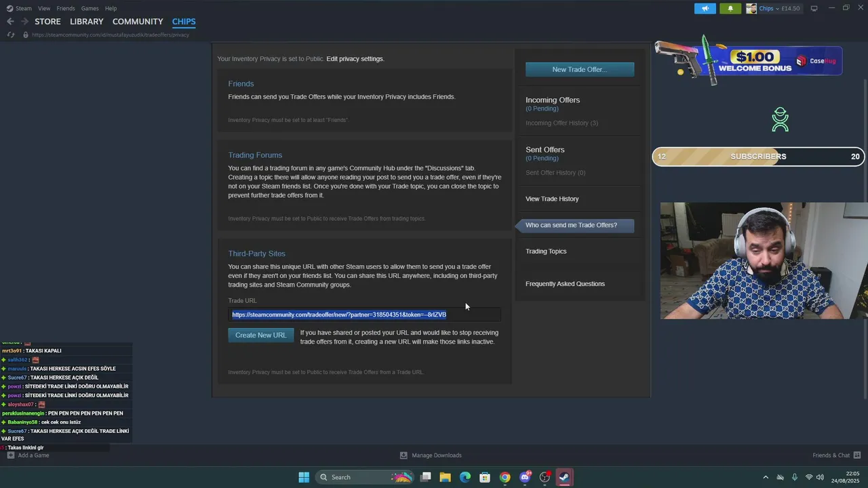
Task: Open Frequently Asked Questions
Action: (x=565, y=284)
